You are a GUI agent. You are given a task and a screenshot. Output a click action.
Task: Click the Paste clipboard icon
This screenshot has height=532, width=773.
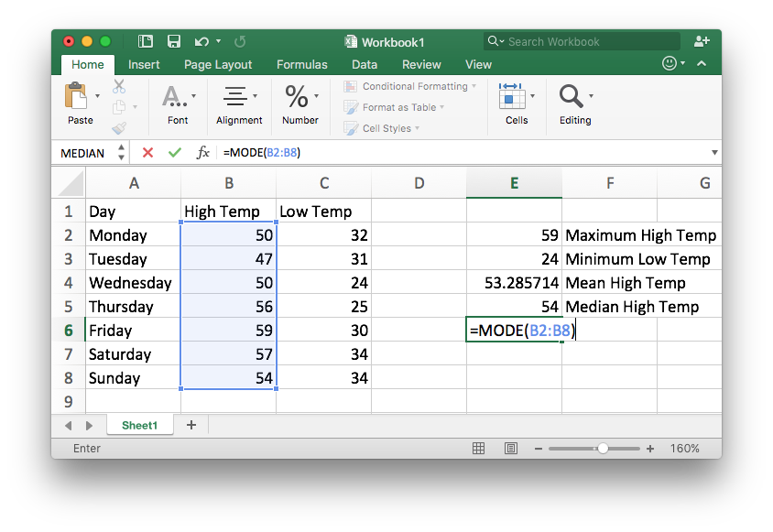coord(76,96)
